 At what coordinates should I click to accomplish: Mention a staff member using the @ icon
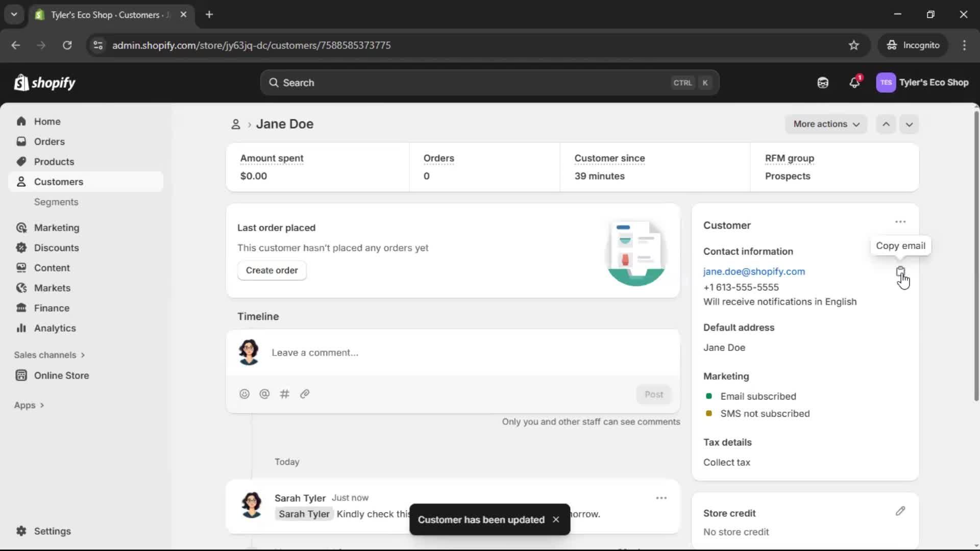pyautogui.click(x=264, y=394)
